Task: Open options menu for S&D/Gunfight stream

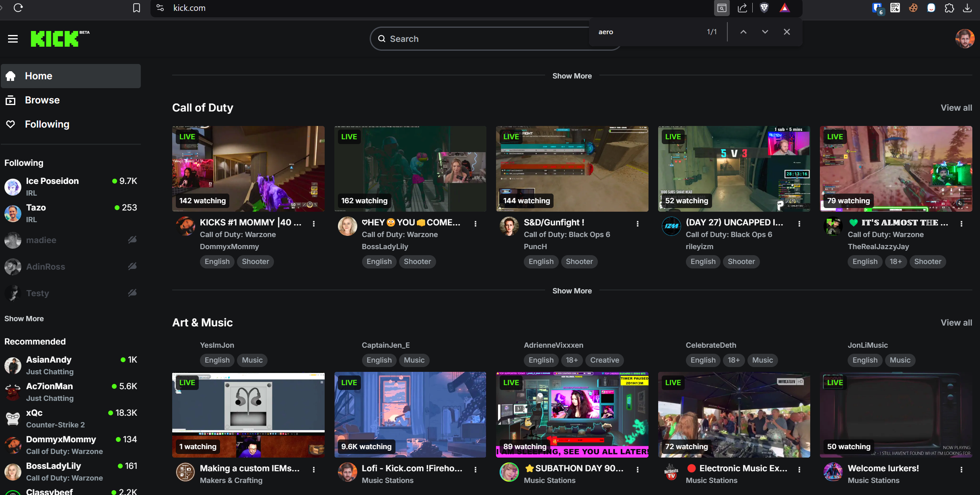Action: pyautogui.click(x=637, y=224)
